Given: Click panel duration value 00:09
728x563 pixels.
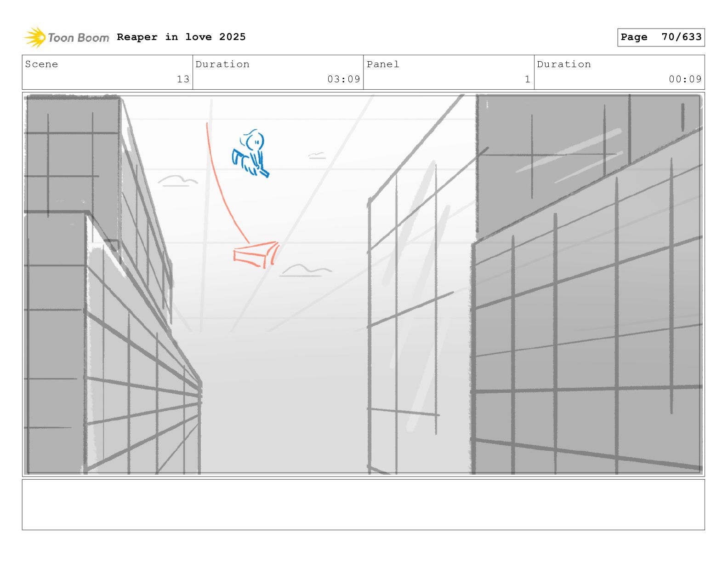Looking at the screenshot, I should (x=685, y=79).
